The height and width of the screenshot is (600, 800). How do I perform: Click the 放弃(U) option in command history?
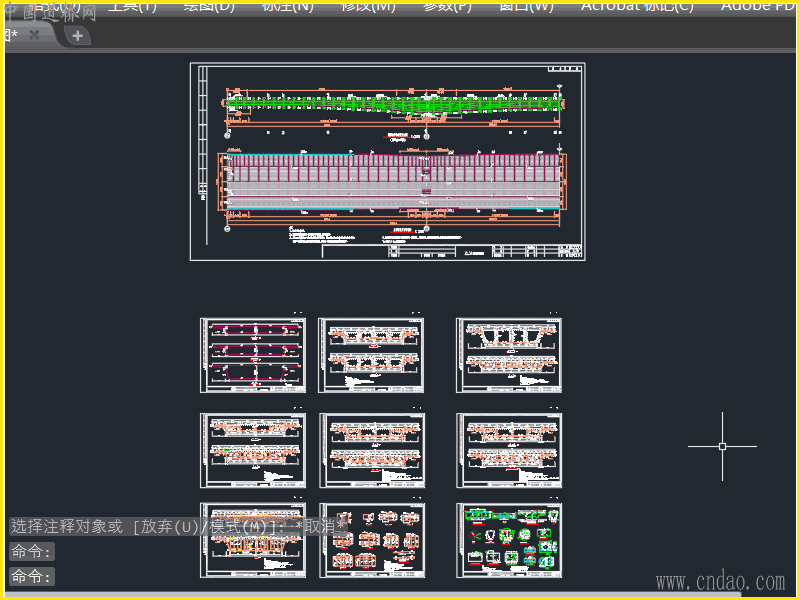click(169, 527)
